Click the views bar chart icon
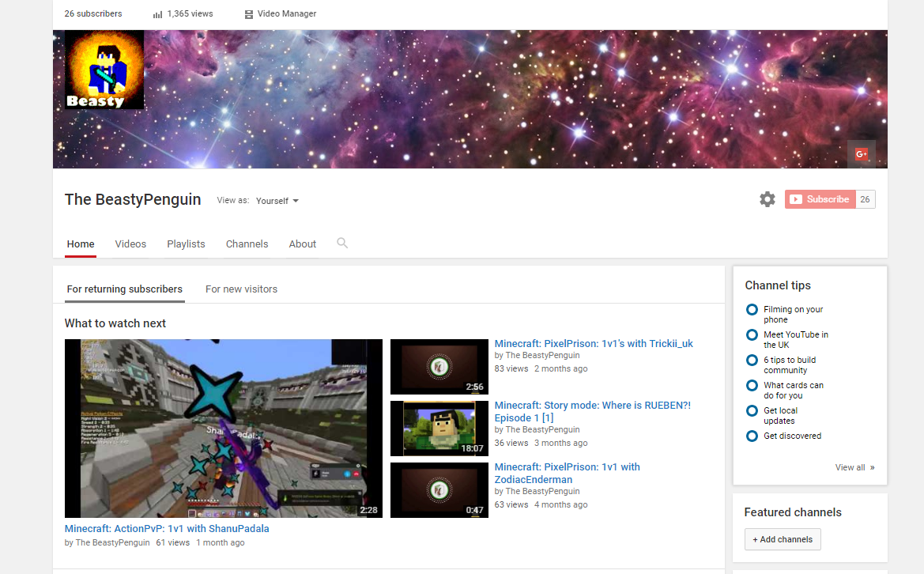924x574 pixels. (157, 14)
